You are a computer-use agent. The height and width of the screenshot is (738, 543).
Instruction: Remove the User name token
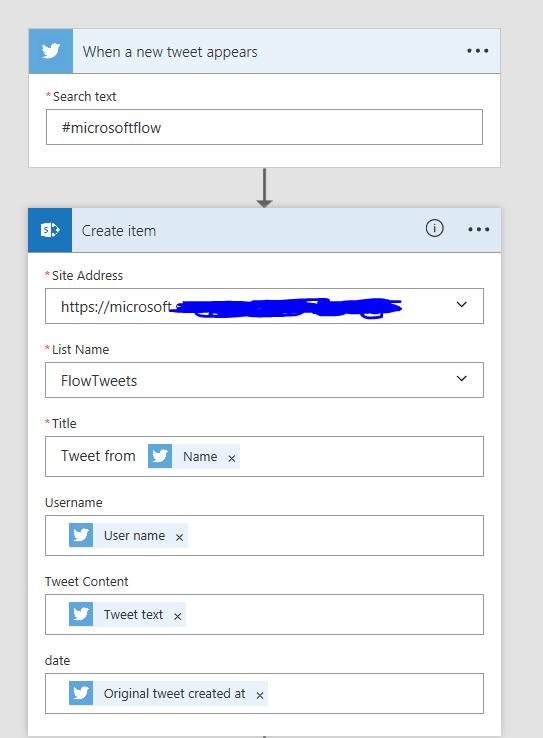click(179, 537)
